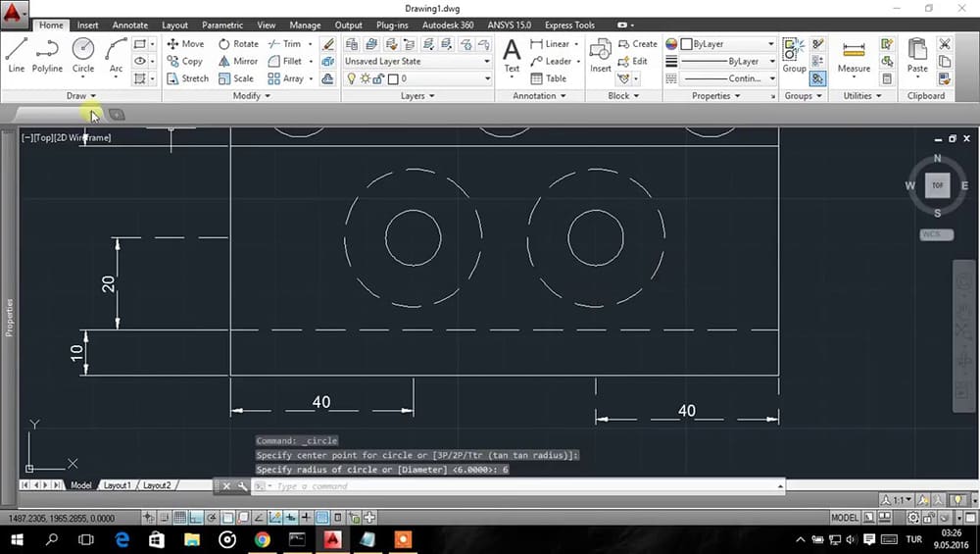Open the Unsaved Layer State dropdown
980x554 pixels.
click(x=417, y=61)
